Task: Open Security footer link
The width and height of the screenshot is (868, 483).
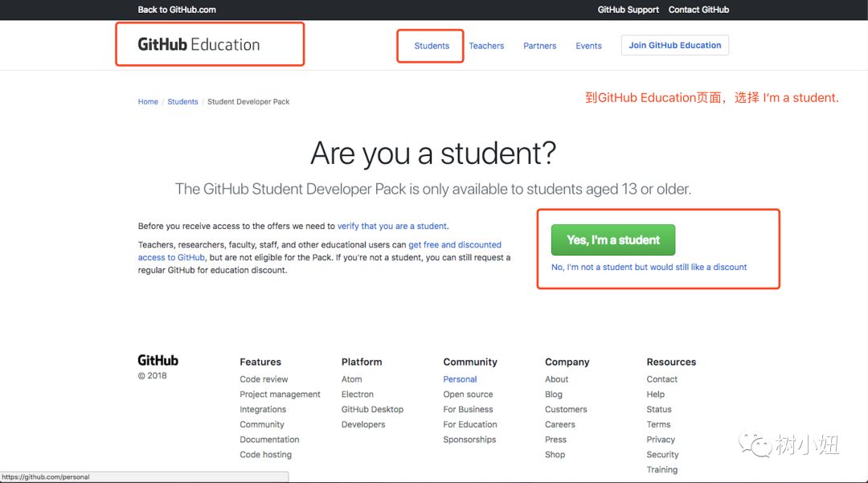Action: [x=662, y=455]
